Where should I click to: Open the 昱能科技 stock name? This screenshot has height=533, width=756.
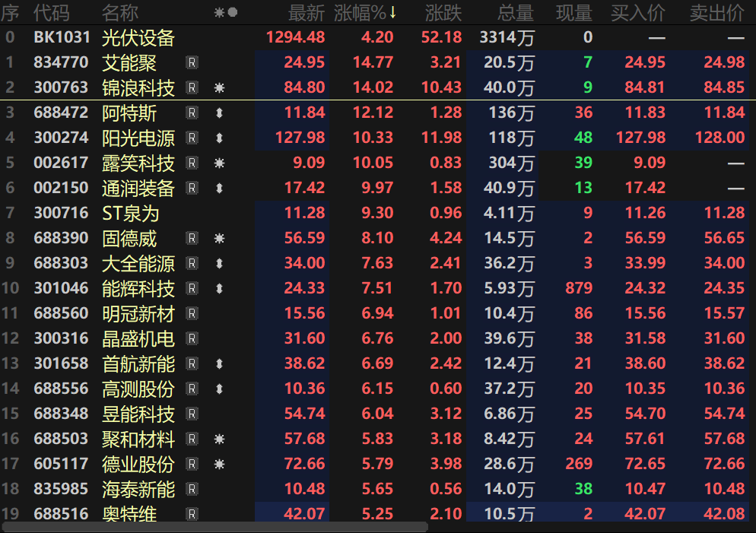point(138,414)
